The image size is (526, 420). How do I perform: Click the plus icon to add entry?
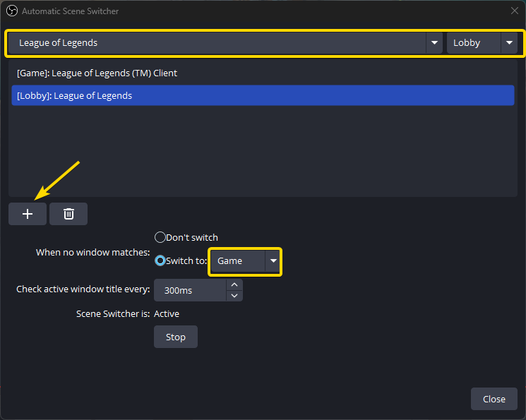pyautogui.click(x=28, y=214)
